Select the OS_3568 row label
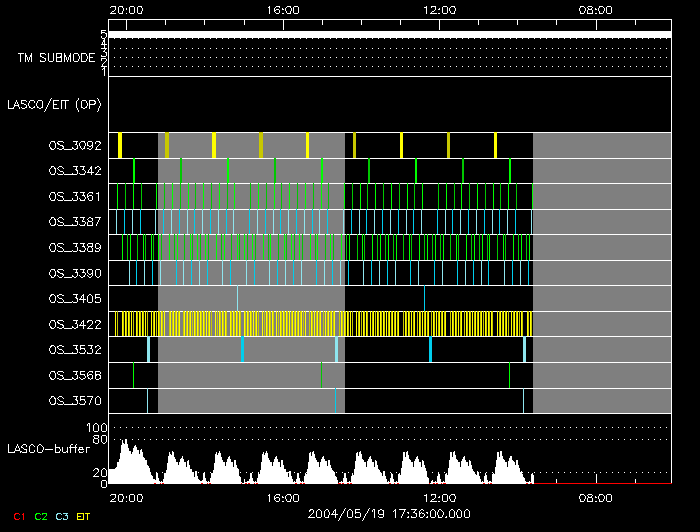700x532 pixels. click(75, 376)
